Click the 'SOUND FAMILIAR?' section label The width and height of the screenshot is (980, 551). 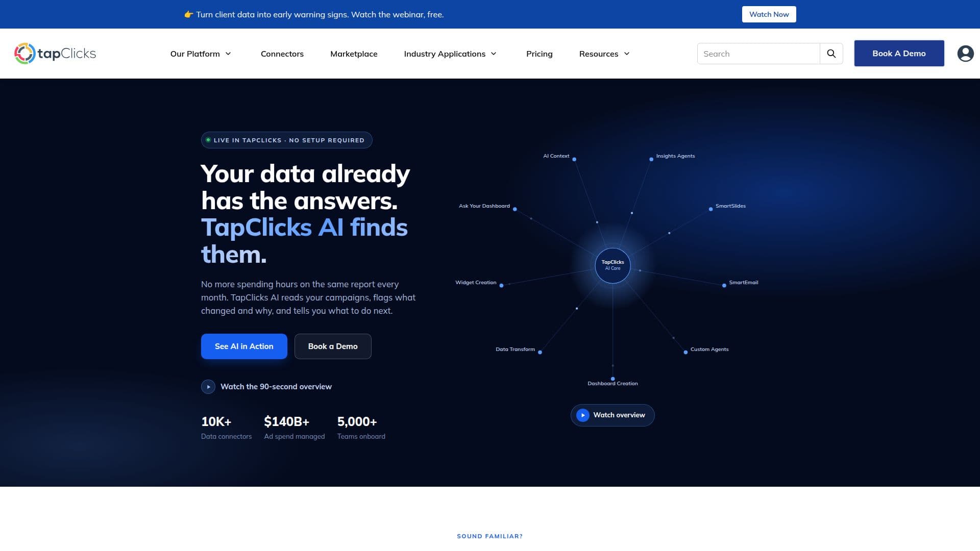tap(489, 536)
